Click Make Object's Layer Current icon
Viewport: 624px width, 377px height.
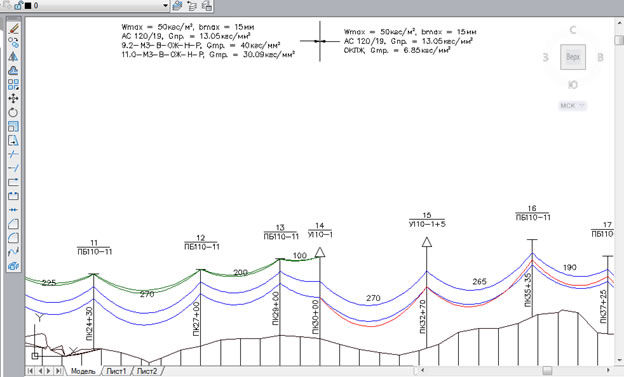tap(177, 6)
